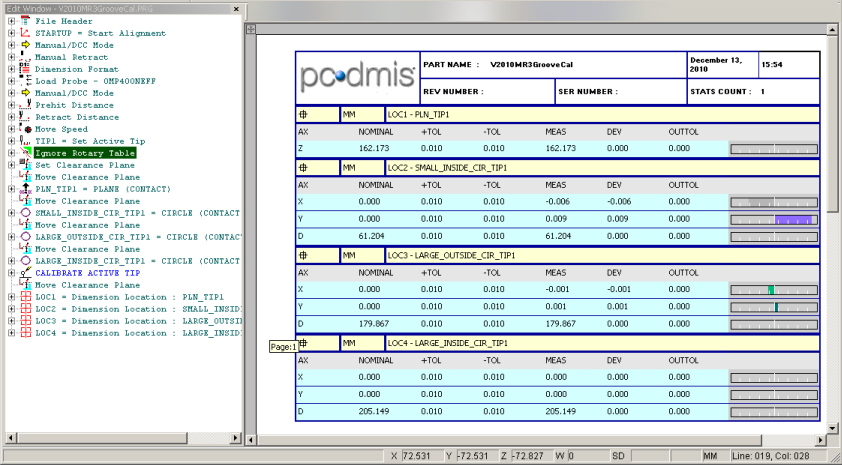842x465 pixels.
Task: Expand the LOC4 dimension location node
Action: click(10, 333)
